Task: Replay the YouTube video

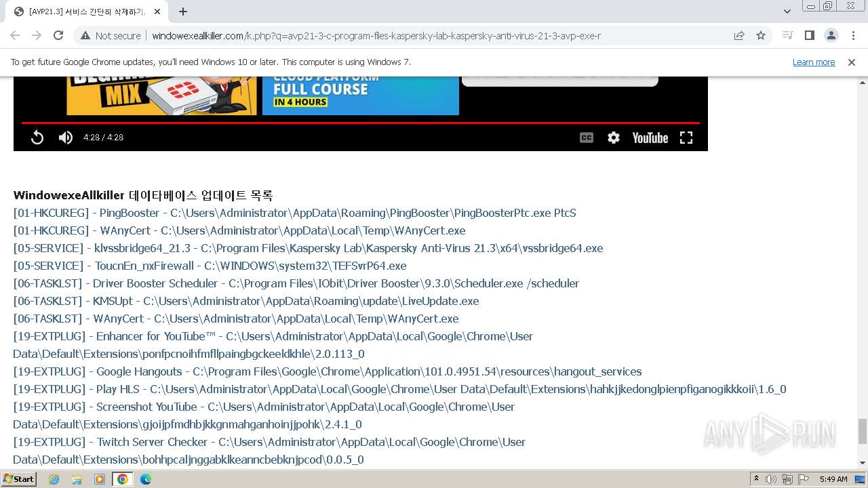Action: click(x=37, y=138)
